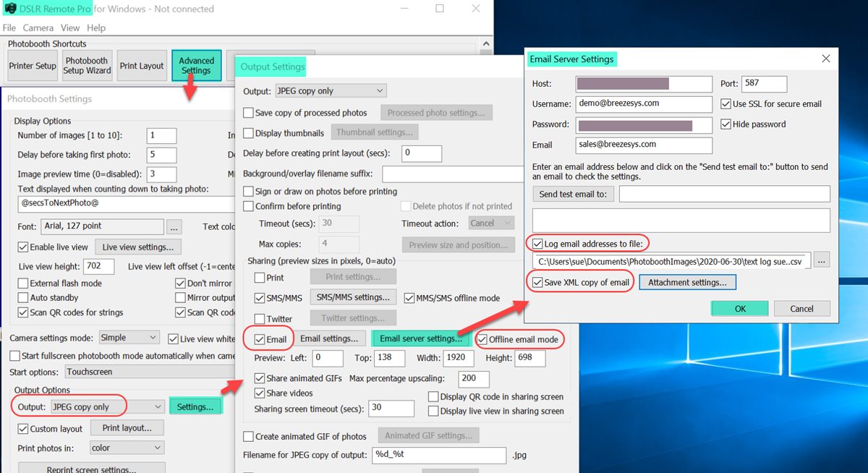Screen dimensions: 868x473
Task: Click the Port field showing 587
Action: click(765, 84)
